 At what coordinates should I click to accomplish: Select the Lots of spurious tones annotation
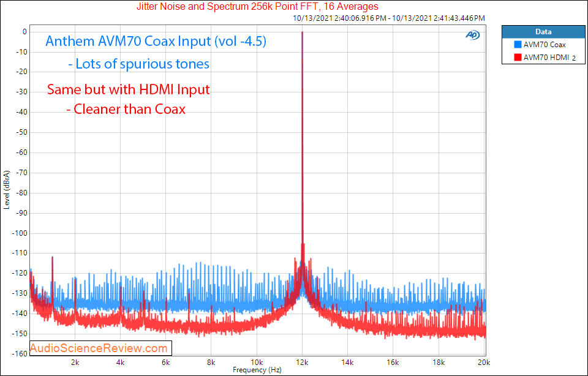[139, 64]
